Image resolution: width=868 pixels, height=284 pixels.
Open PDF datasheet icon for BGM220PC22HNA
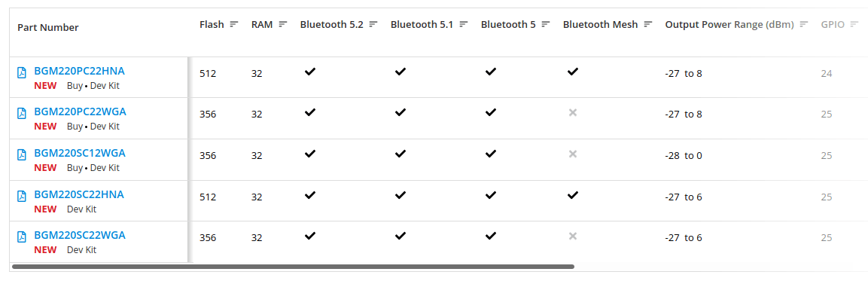22,72
